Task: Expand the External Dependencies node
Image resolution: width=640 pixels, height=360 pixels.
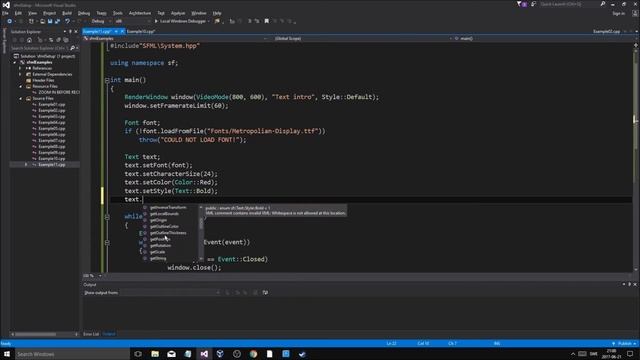Action: click(20, 74)
